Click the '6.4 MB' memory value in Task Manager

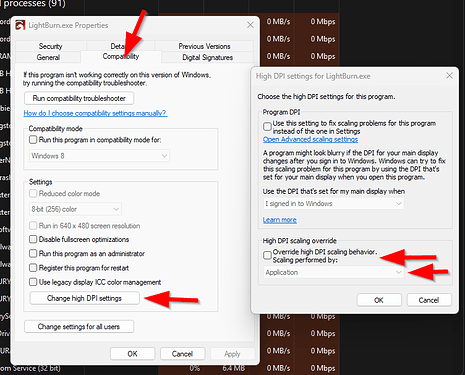[234, 368]
